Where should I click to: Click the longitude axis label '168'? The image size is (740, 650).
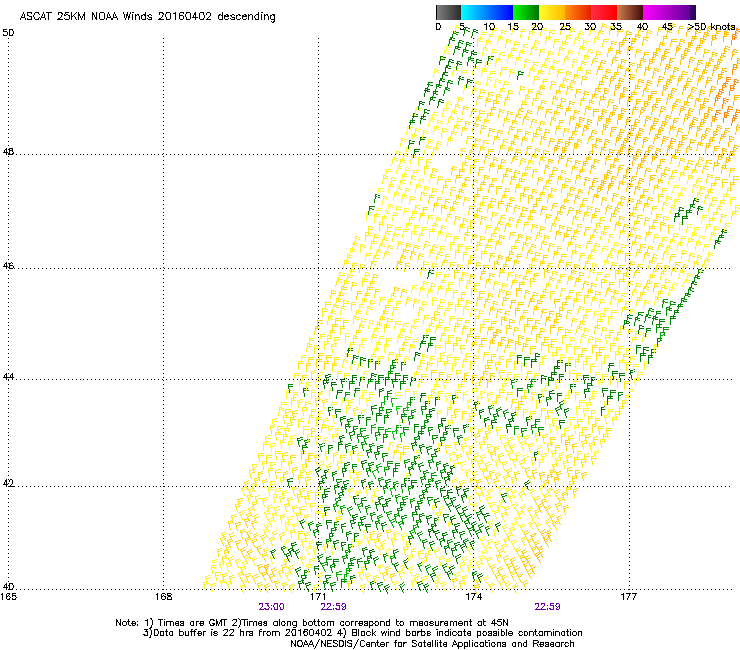tap(163, 596)
